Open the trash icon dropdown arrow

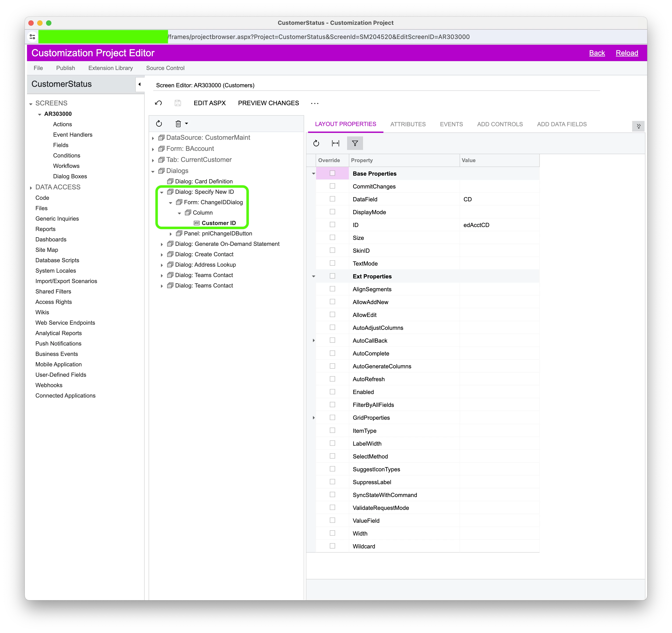pos(186,124)
